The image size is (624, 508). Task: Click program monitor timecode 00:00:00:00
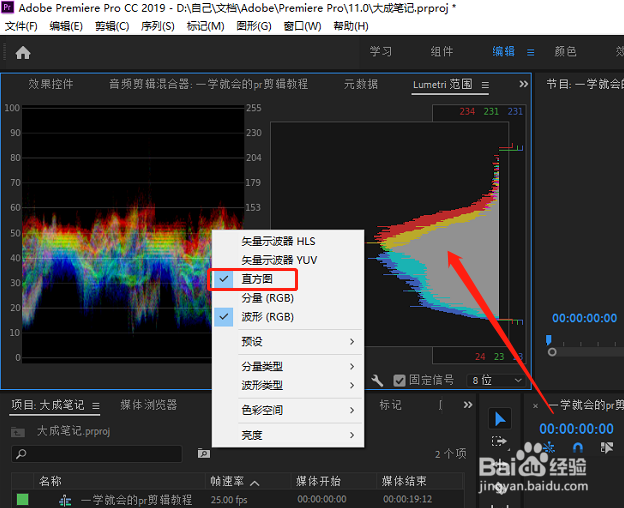click(584, 318)
